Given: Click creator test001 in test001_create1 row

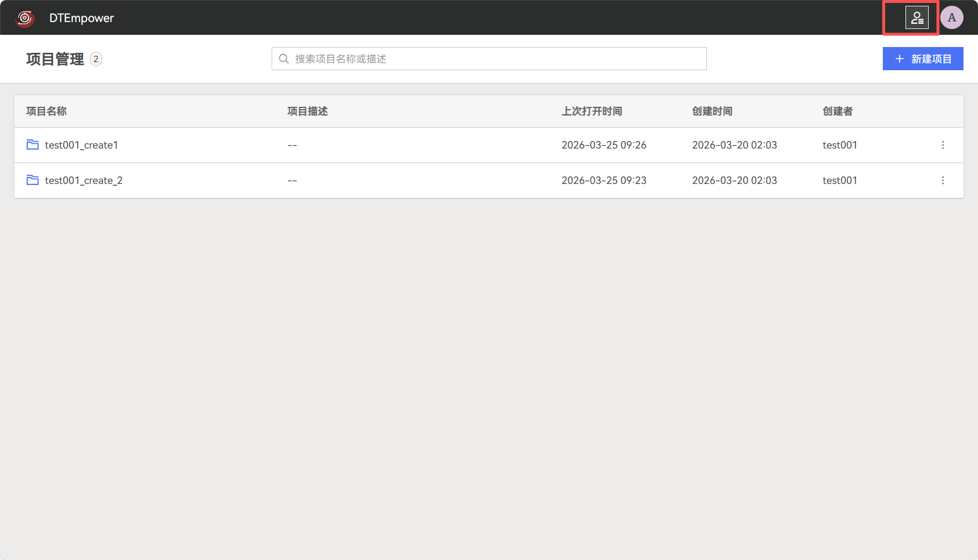Looking at the screenshot, I should (x=840, y=145).
